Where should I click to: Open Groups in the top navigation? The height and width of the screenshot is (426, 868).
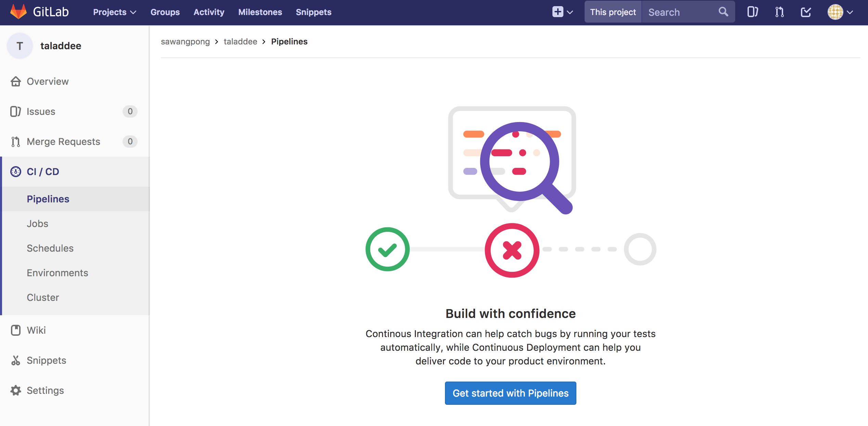click(165, 12)
